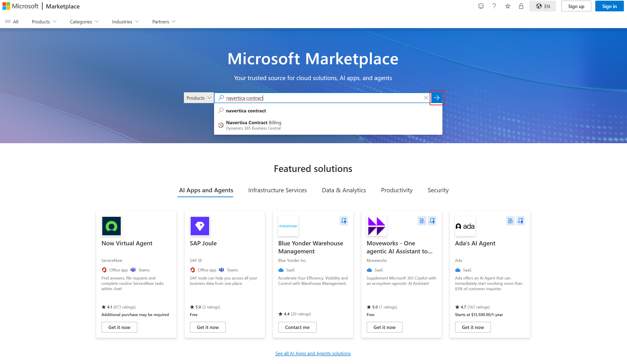Click the private plans lock icon
Viewport: 627px width, 364px height.
[521, 6]
